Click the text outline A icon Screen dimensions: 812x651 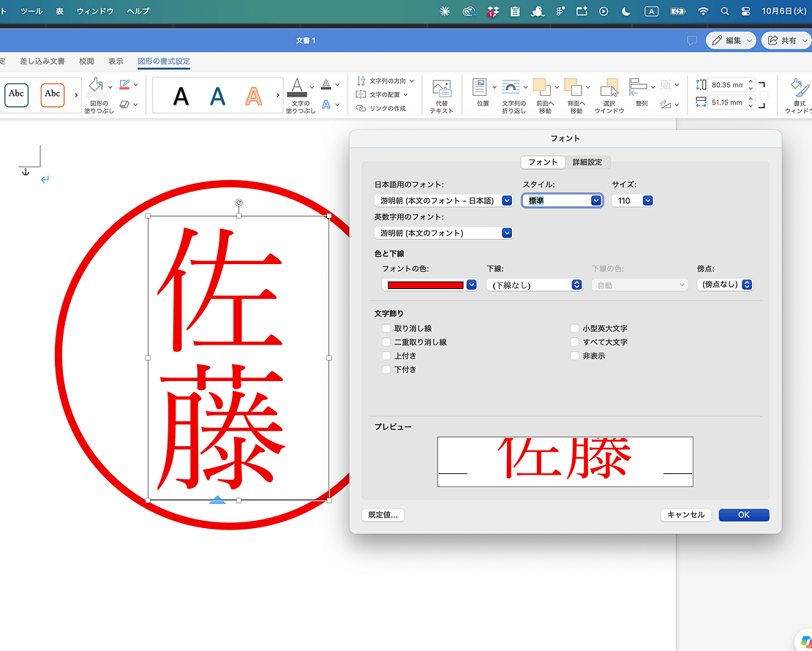pos(326,84)
